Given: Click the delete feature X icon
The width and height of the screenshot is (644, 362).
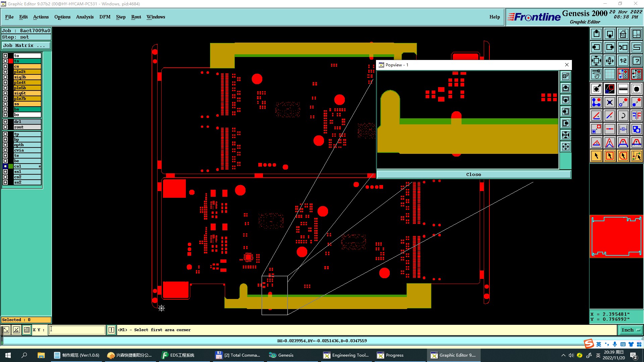Looking at the screenshot, I should click(x=609, y=102).
